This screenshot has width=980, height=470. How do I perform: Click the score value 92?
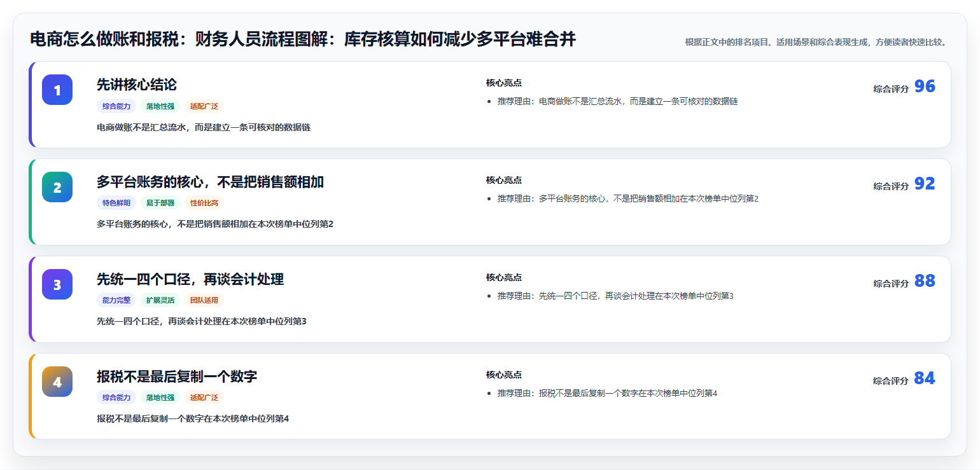tap(925, 184)
